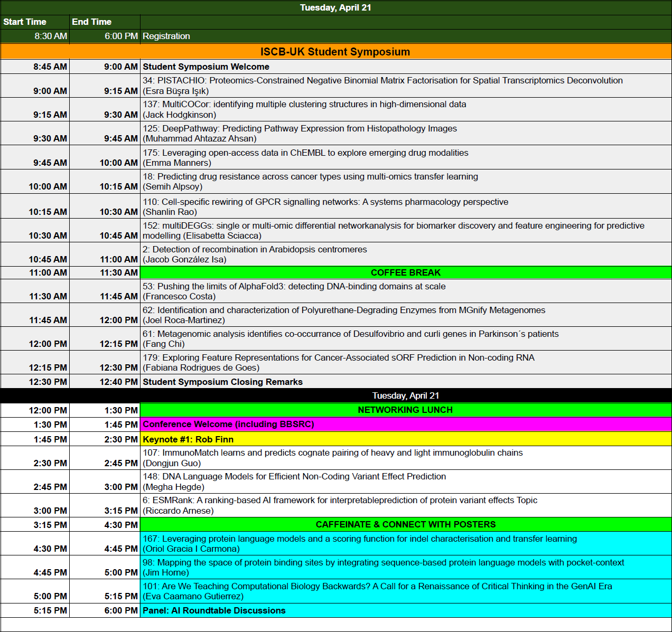Click the ChEMBL talk by Emma Manners
The image size is (672, 632).
click(x=305, y=158)
